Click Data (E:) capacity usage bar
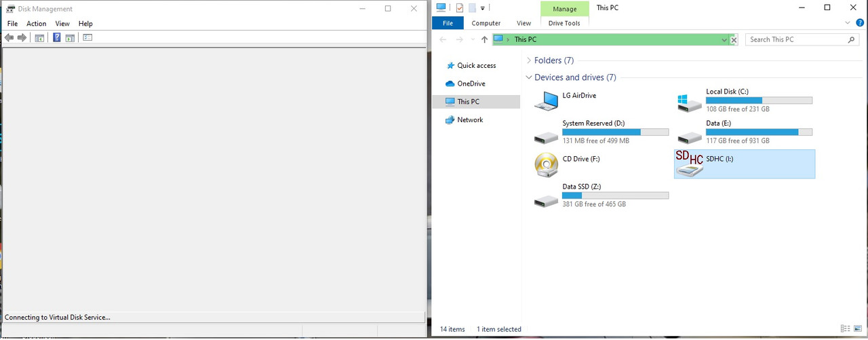The height and width of the screenshot is (340, 868). (759, 132)
